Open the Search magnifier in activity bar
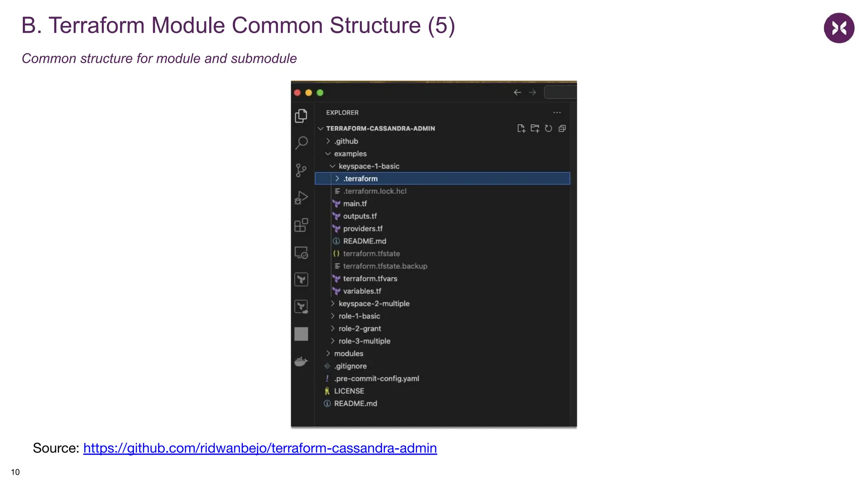 tap(301, 143)
